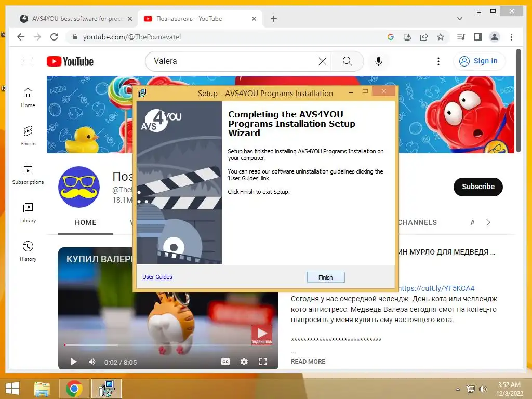Go back in Chrome
Image resolution: width=532 pixels, height=399 pixels.
click(21, 37)
